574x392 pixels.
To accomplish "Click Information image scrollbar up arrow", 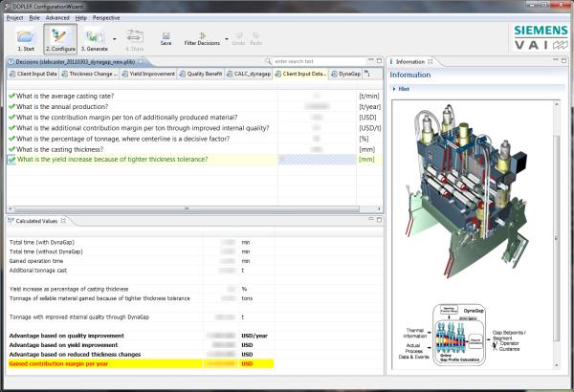I will 557,104.
